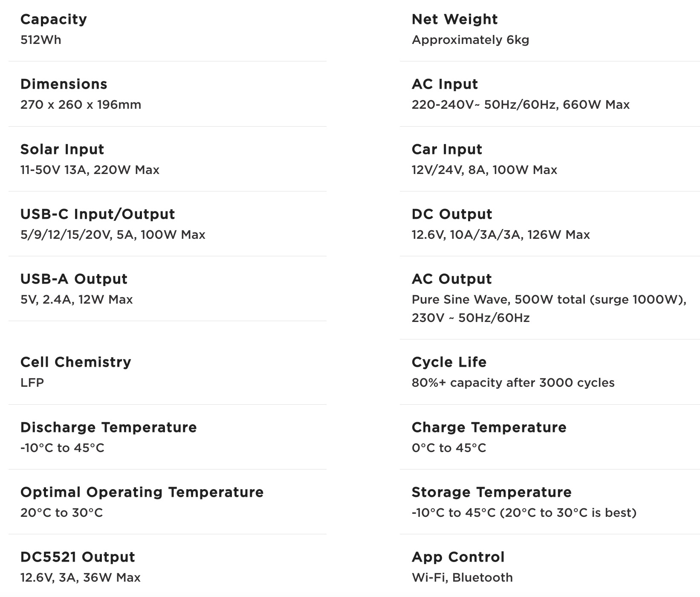Click the Cycle Life heading
700x597 pixels.
449,362
